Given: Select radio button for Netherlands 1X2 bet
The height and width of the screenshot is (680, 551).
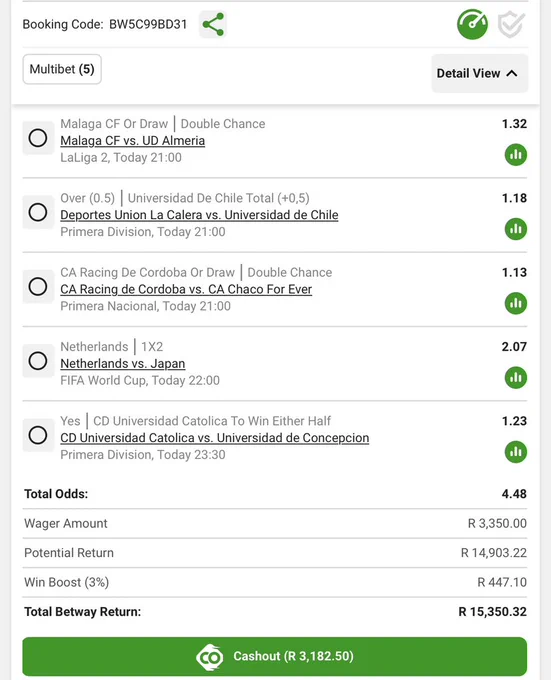Looking at the screenshot, I should point(38,361).
